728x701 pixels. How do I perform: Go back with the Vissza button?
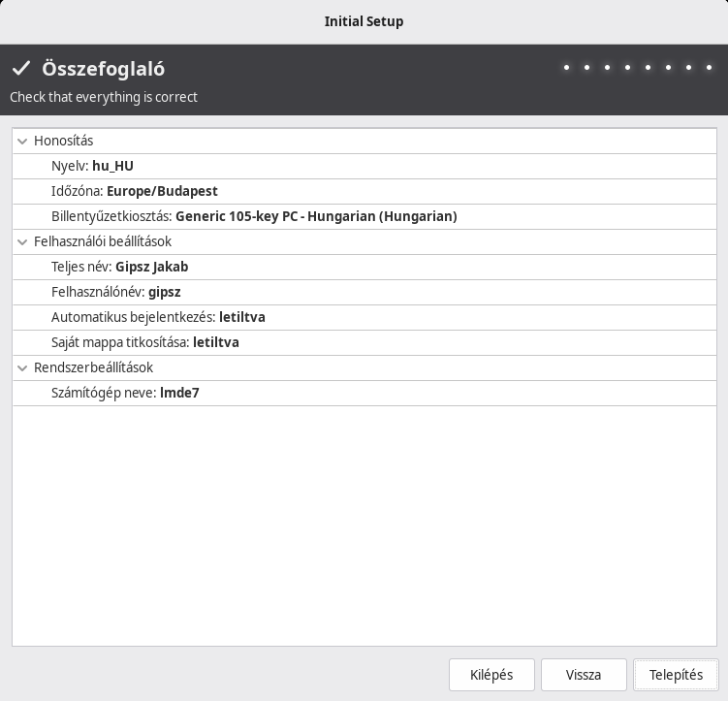pos(584,675)
